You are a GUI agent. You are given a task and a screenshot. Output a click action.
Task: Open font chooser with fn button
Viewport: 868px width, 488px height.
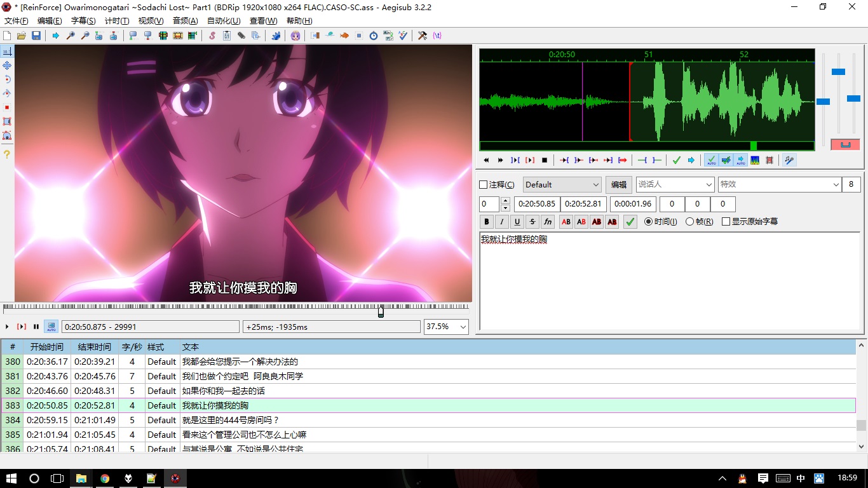click(548, 222)
